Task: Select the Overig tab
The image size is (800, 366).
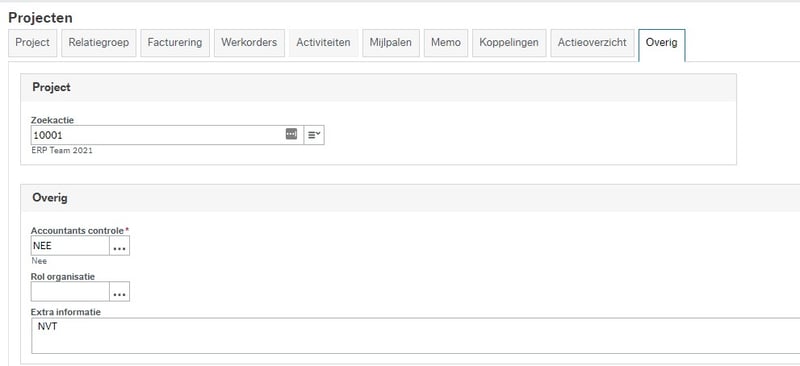Action: coord(662,45)
